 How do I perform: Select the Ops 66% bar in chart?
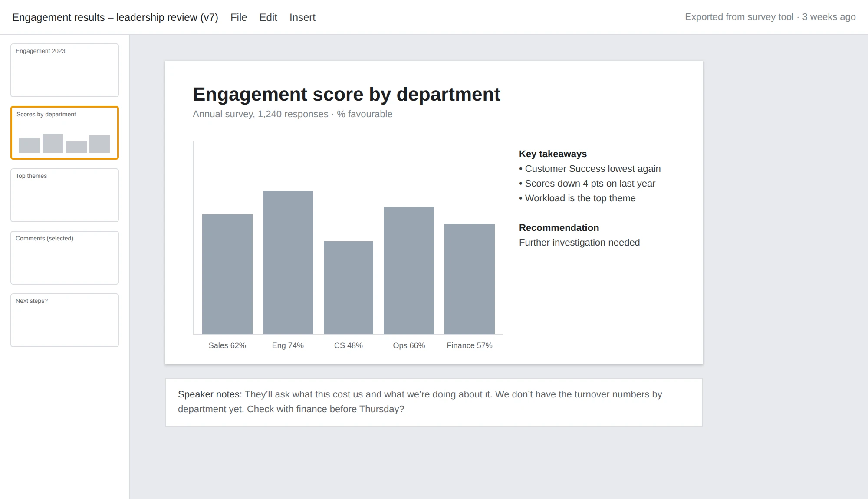[409, 270]
